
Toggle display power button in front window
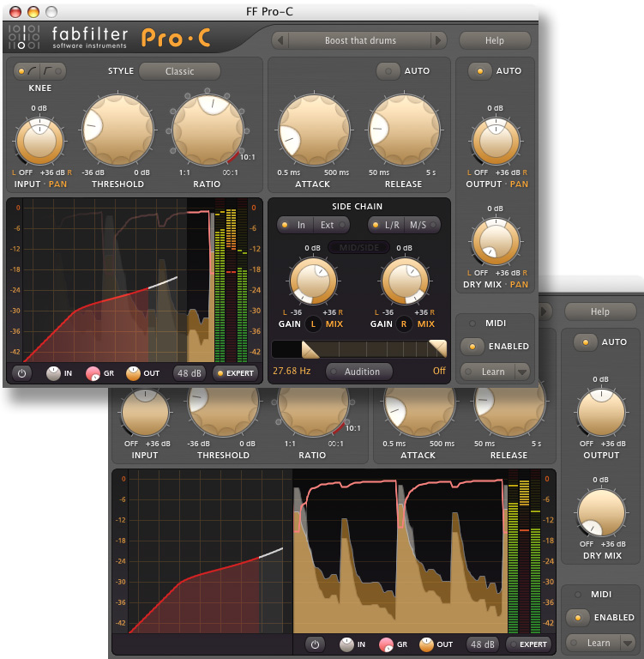21,373
